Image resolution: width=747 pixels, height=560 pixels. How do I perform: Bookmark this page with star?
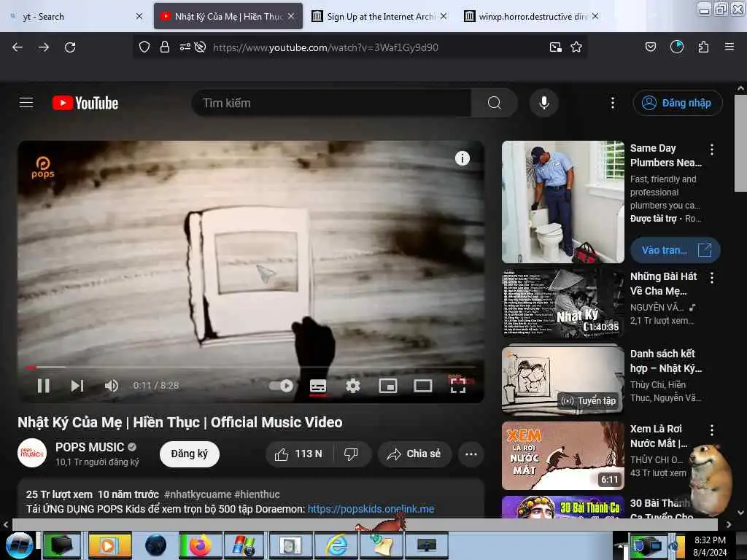click(x=576, y=47)
